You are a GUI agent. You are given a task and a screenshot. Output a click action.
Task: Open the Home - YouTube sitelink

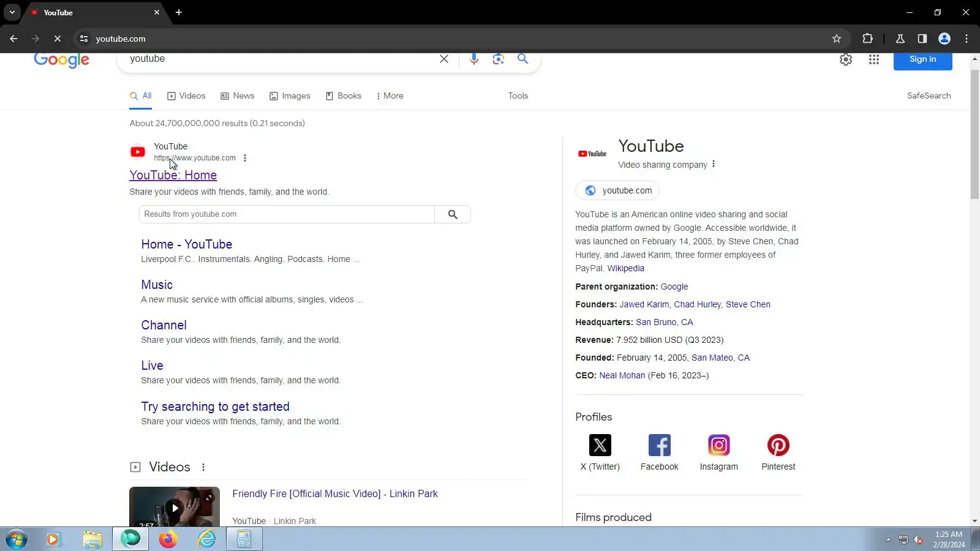[x=187, y=244]
